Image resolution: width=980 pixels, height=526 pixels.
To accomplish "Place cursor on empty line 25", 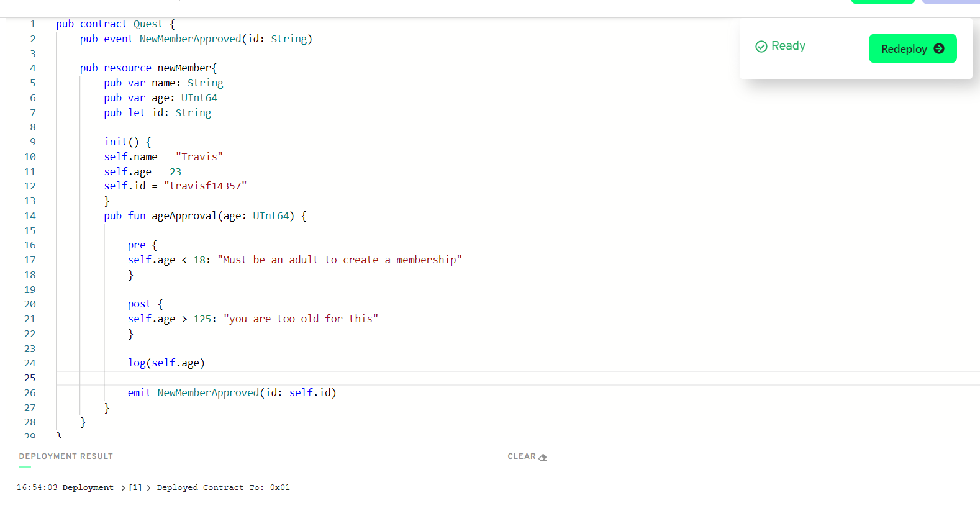I will (518, 378).
